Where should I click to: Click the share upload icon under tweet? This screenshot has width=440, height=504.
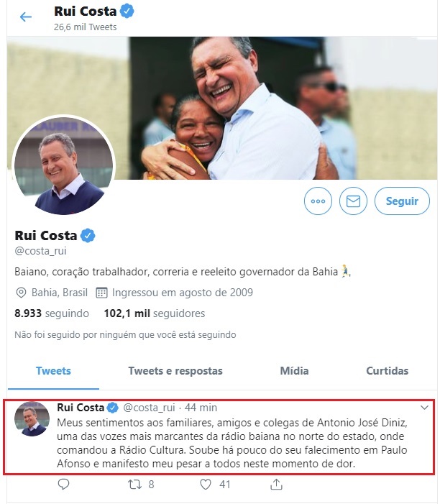click(276, 484)
